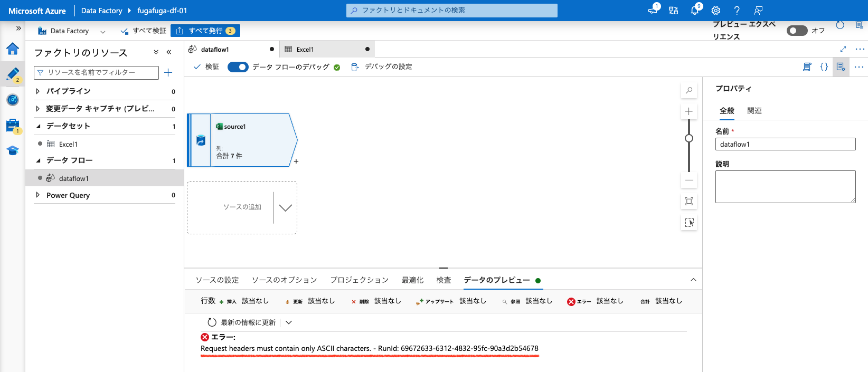
Task: Open the Monitor gauge icon in sidebar
Action: tap(13, 100)
